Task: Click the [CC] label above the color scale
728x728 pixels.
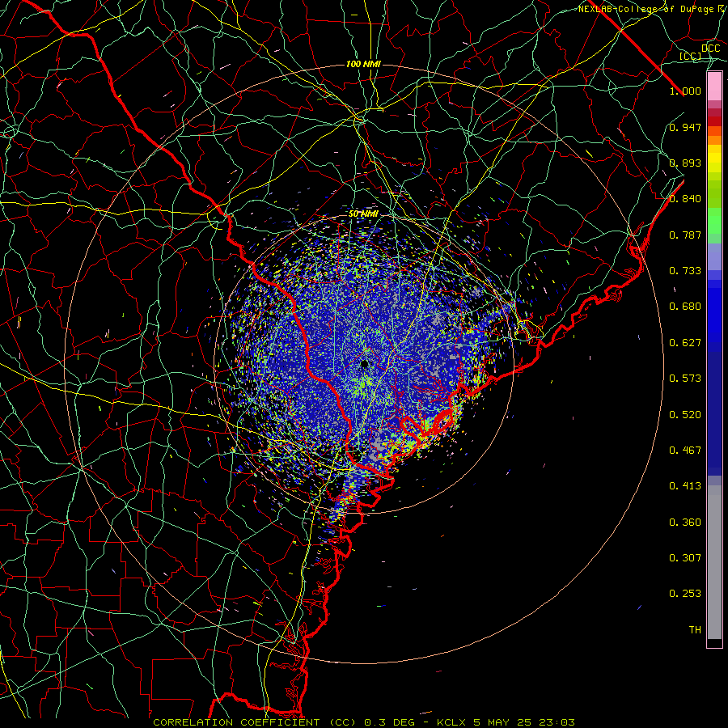Action: (690, 56)
